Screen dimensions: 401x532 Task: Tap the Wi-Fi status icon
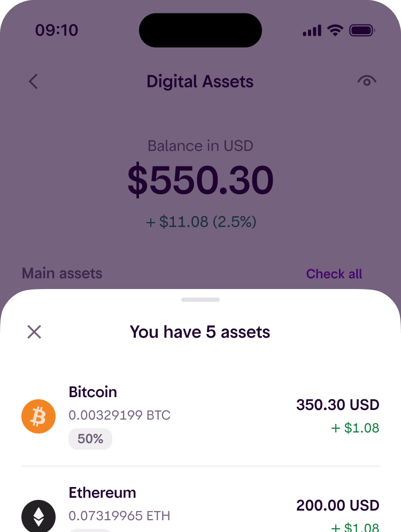pos(335,31)
